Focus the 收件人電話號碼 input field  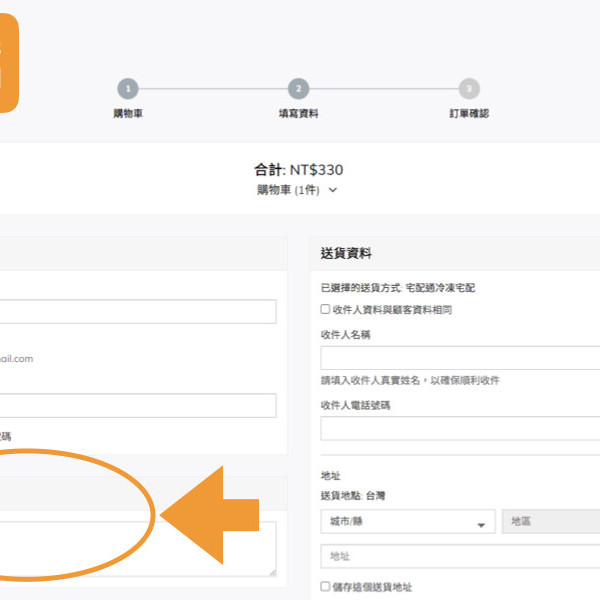pos(460,429)
